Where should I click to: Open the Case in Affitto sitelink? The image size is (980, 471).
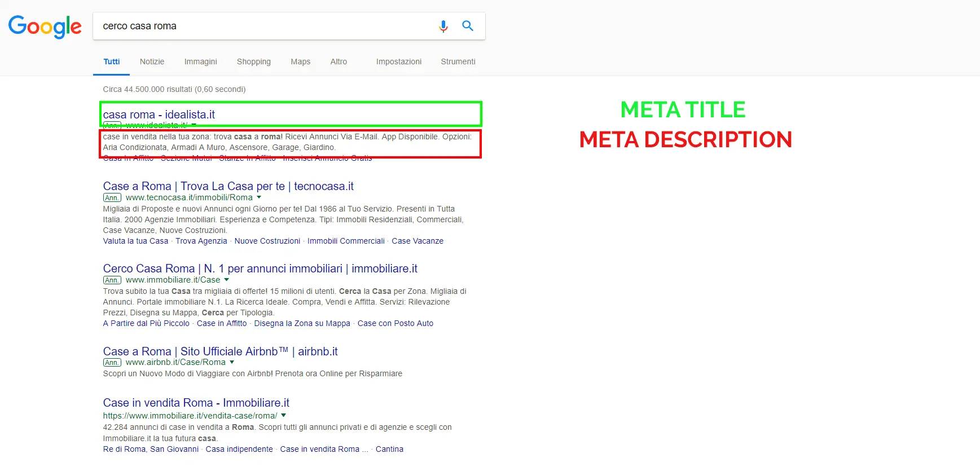pyautogui.click(x=222, y=323)
